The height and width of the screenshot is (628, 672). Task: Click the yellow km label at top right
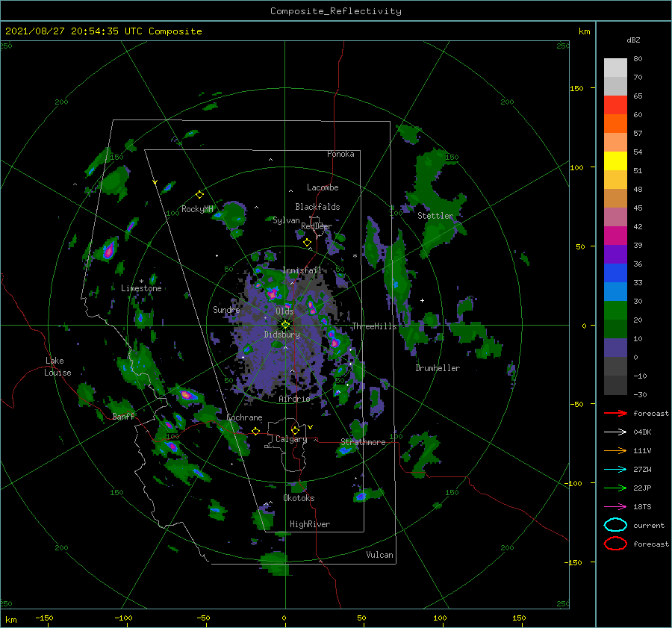pos(584,31)
